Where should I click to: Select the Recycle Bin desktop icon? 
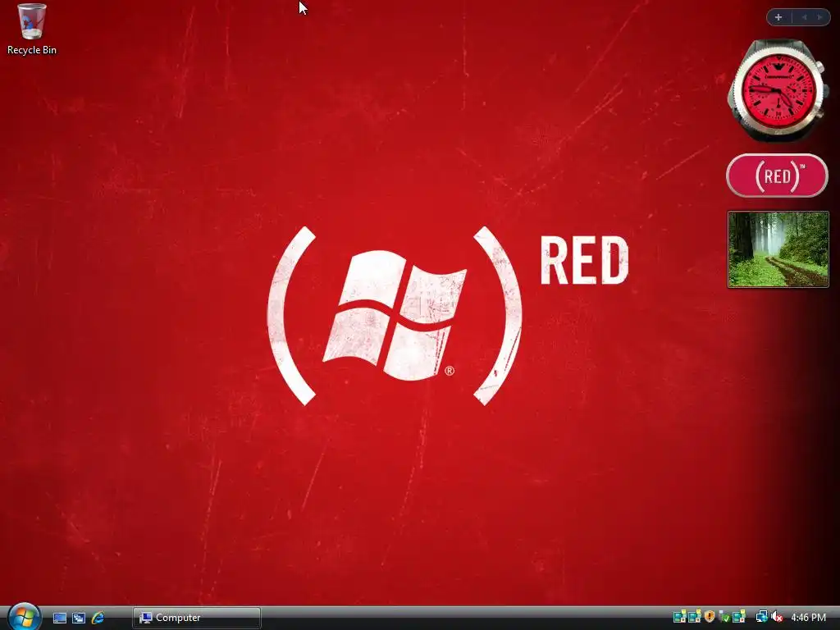click(32, 30)
